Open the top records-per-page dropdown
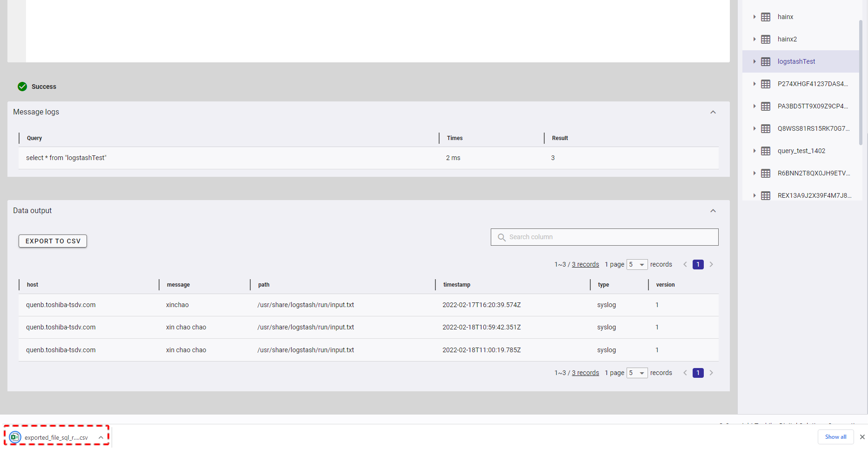 coord(637,265)
